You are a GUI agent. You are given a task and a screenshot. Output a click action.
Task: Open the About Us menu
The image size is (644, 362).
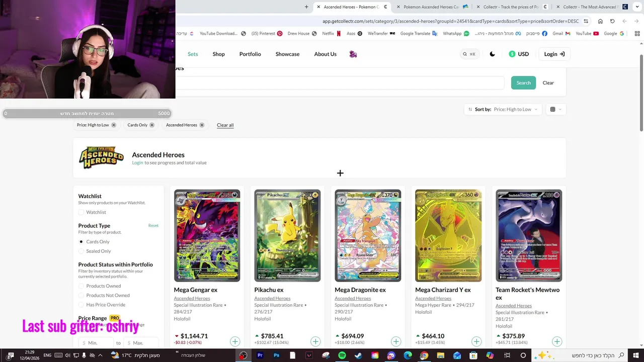coord(325,54)
